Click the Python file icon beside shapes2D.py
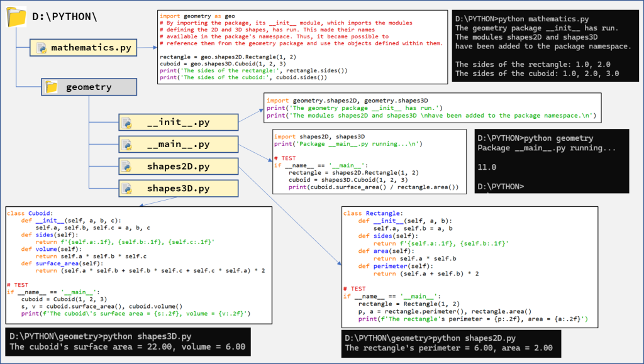The height and width of the screenshot is (364, 644). point(126,167)
